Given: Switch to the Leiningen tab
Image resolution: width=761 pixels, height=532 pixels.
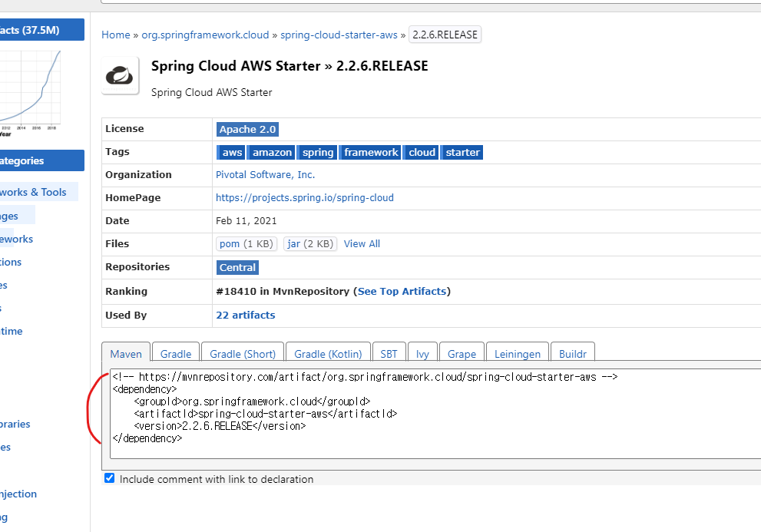Looking at the screenshot, I should point(517,353).
